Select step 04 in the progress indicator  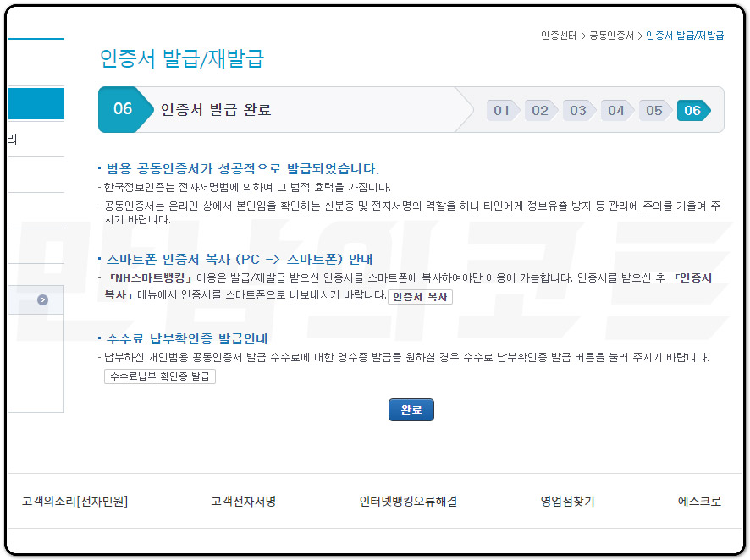pos(615,110)
